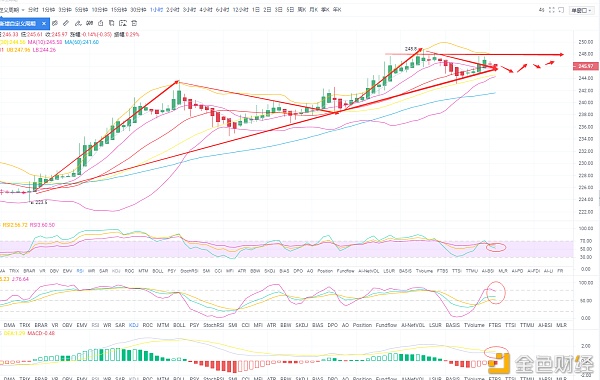Switch to the 3分钟 timeframe
600x380 pixels.
pos(65,10)
